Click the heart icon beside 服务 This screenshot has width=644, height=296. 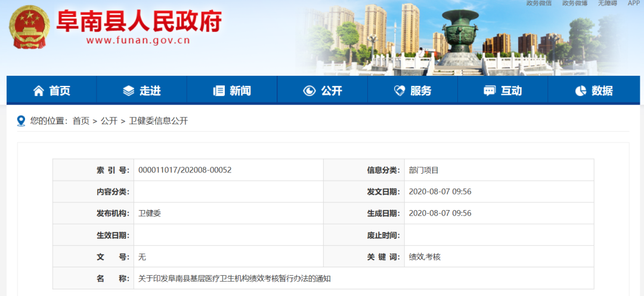tap(399, 91)
